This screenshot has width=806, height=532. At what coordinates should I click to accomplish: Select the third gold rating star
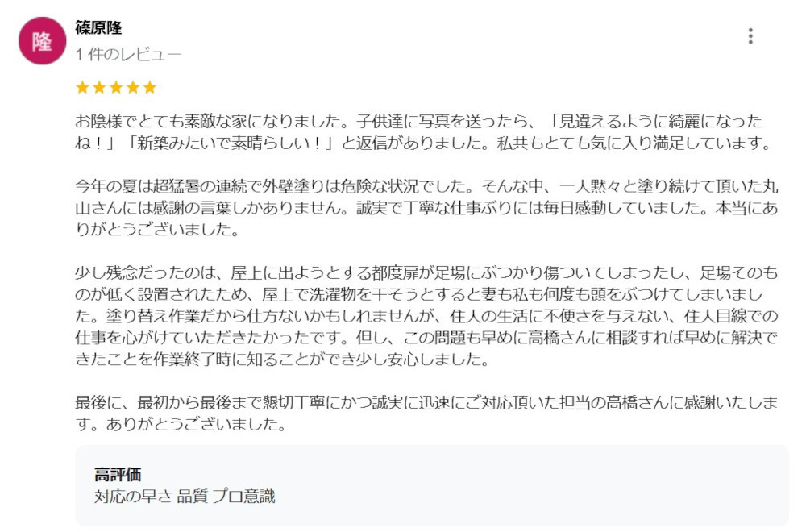click(116, 87)
